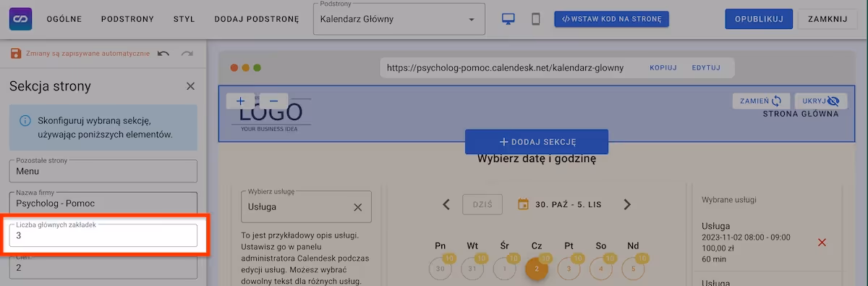
Task: Click the Zamknij button
Action: coord(827,20)
